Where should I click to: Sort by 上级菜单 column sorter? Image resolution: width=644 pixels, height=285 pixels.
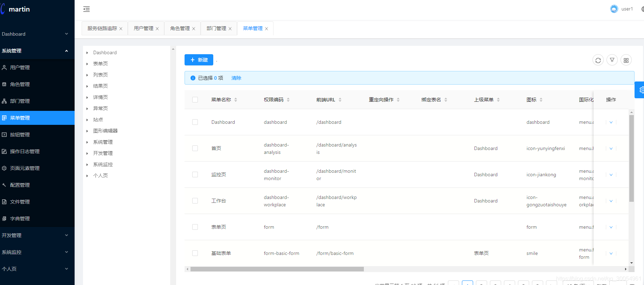tap(498, 100)
